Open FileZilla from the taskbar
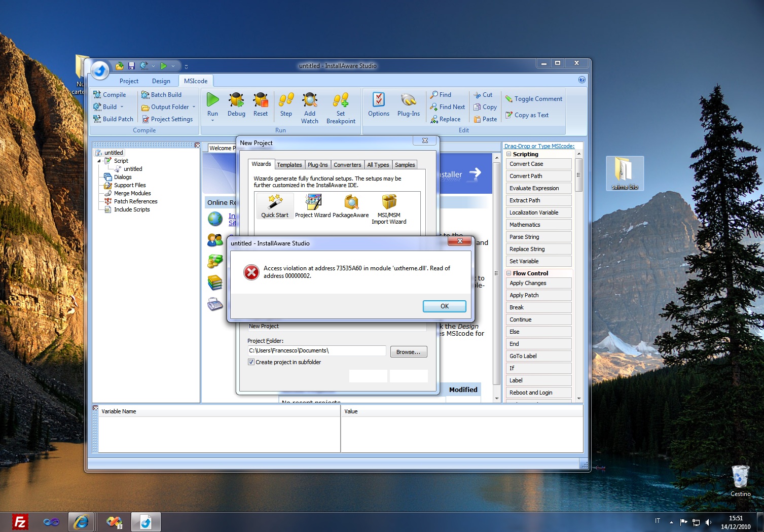 tap(20, 522)
